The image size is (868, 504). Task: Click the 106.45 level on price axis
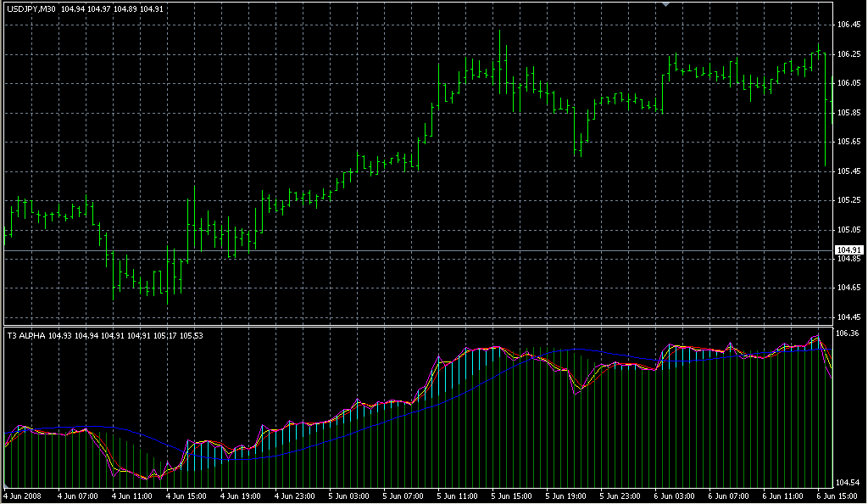click(x=849, y=25)
